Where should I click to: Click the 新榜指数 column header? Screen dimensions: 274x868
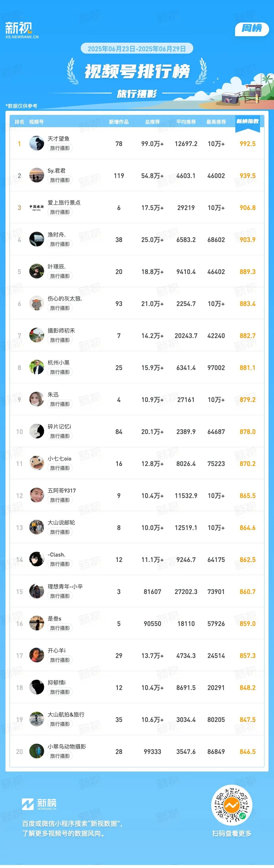pyautogui.click(x=247, y=121)
